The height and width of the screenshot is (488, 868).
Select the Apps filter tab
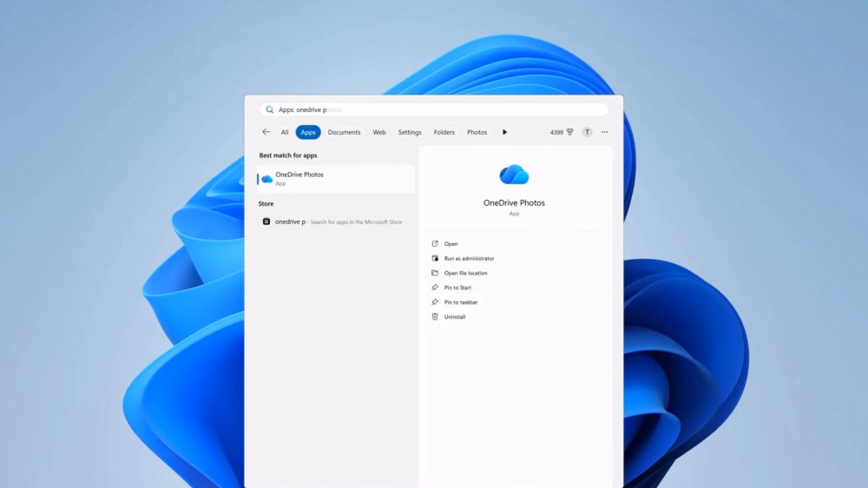pos(308,132)
